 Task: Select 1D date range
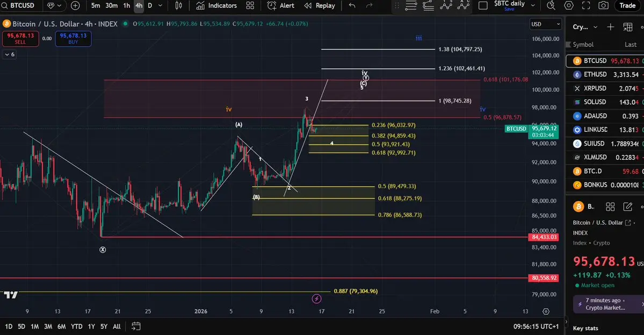(9, 326)
